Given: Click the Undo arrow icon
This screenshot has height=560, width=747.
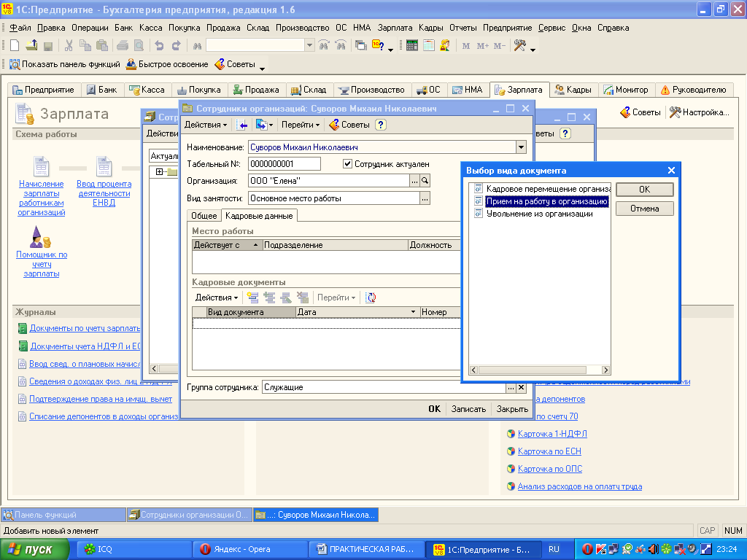Looking at the screenshot, I should pyautogui.click(x=159, y=46).
